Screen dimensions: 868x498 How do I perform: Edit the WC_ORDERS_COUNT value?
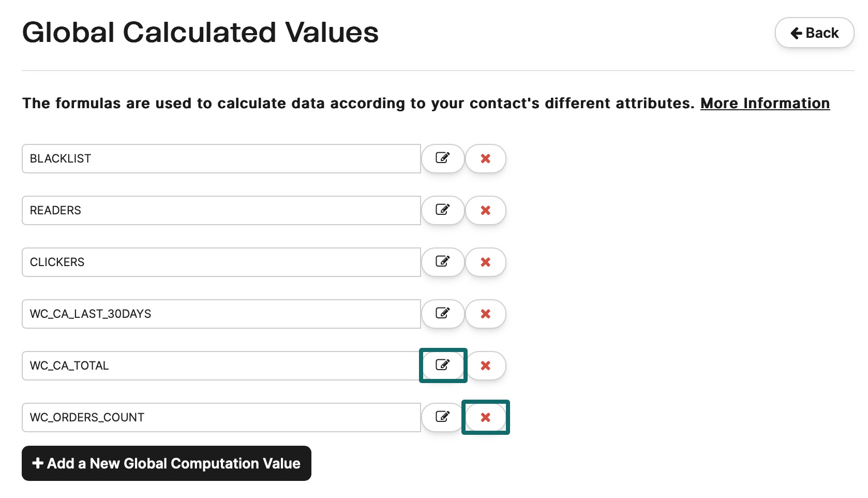pos(443,417)
